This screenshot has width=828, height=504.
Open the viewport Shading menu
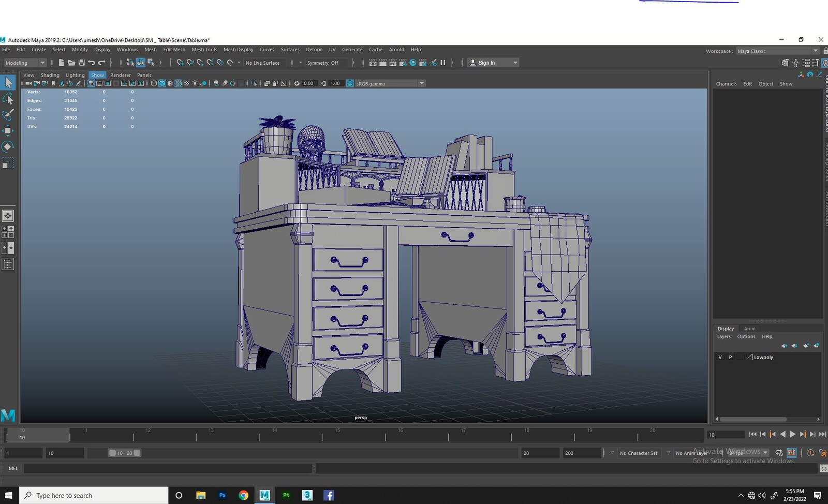(x=50, y=75)
